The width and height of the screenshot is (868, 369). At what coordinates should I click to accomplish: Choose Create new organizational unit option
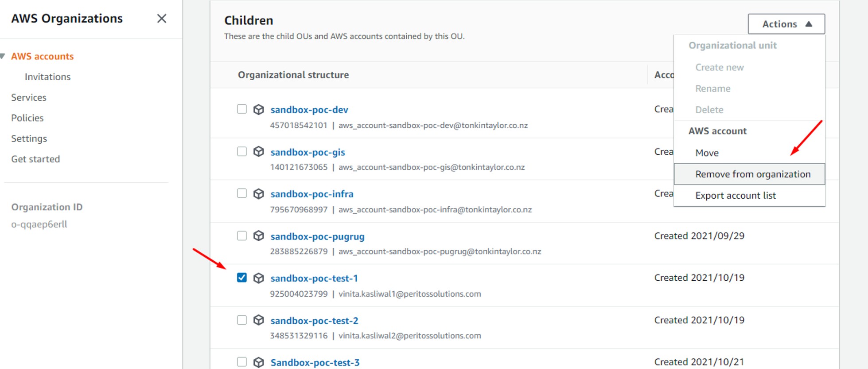coord(720,67)
